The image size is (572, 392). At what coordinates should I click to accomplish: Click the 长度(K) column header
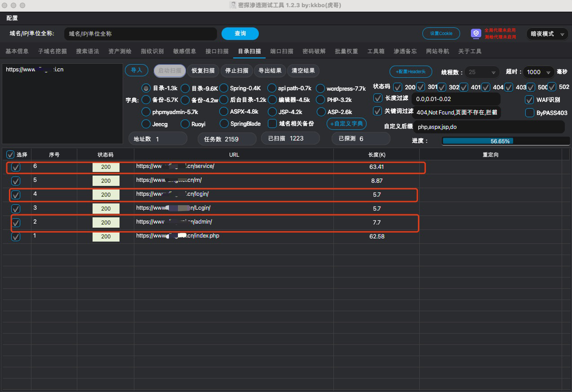(377, 154)
